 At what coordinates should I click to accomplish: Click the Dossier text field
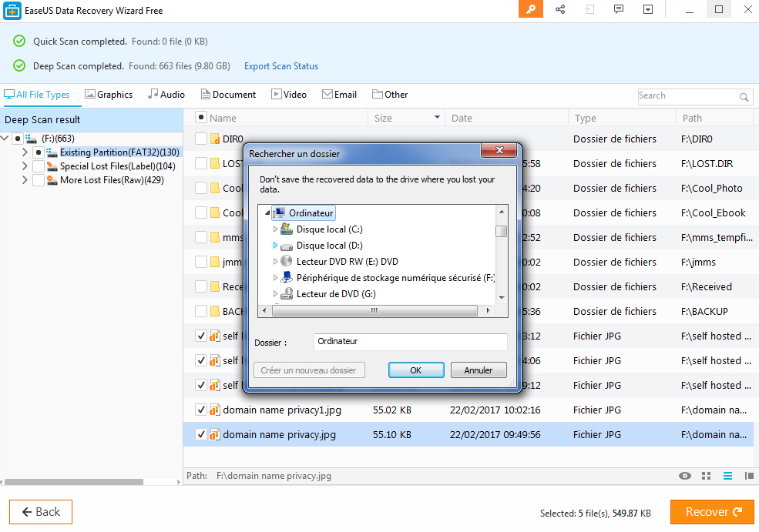click(x=411, y=341)
